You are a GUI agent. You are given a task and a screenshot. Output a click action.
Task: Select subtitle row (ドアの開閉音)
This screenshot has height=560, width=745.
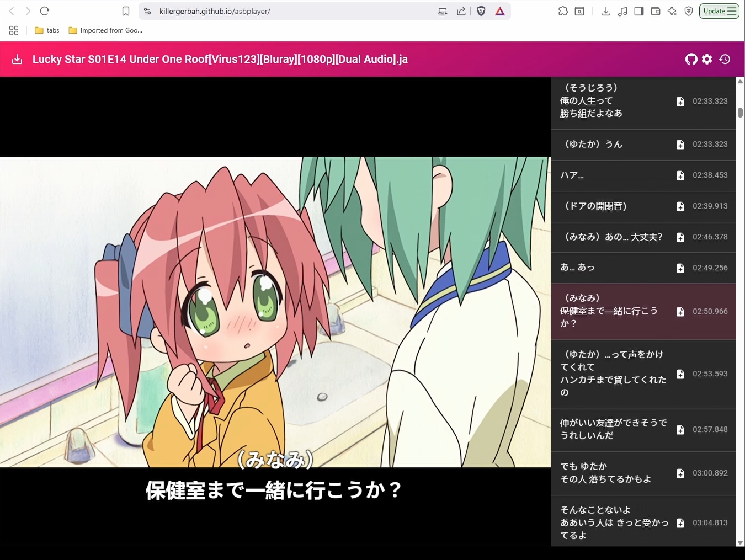tap(643, 206)
